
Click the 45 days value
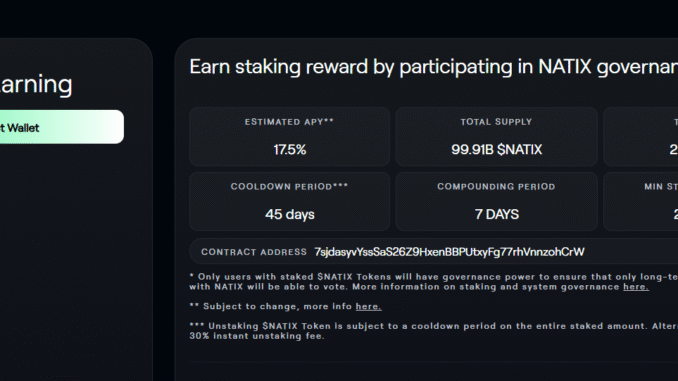pos(290,215)
